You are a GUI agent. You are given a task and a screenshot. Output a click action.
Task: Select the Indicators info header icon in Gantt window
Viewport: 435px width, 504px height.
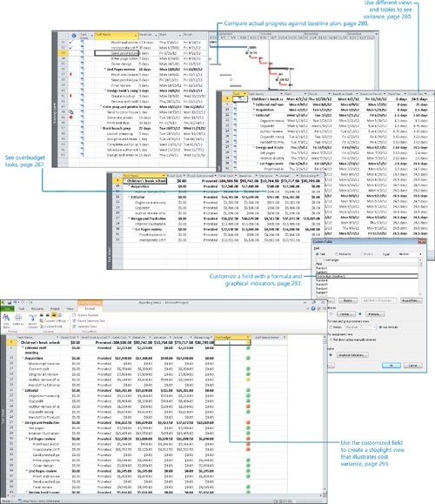point(74,36)
